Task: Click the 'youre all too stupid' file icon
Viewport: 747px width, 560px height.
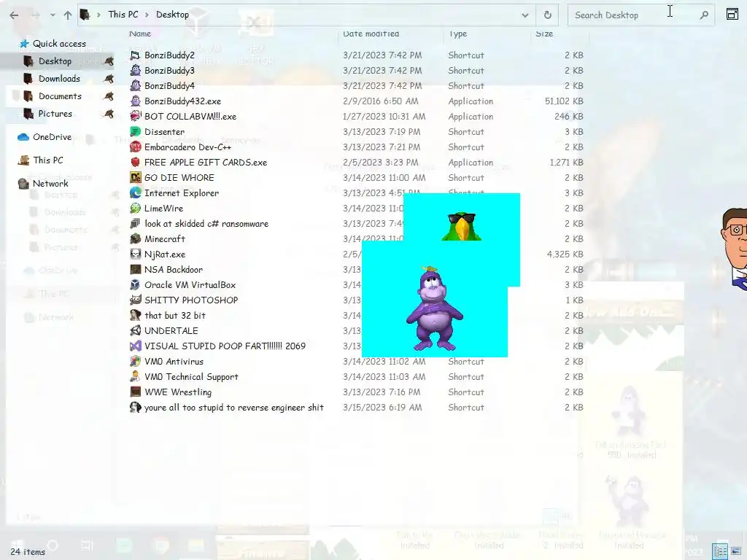Action: [x=135, y=407]
